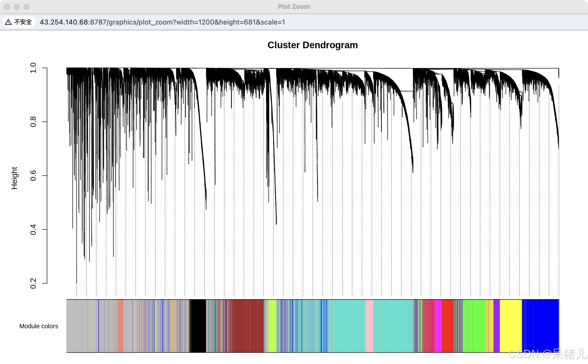This screenshot has width=588, height=364.
Task: Click the 0.8 axis tick label
Action: [x=33, y=122]
